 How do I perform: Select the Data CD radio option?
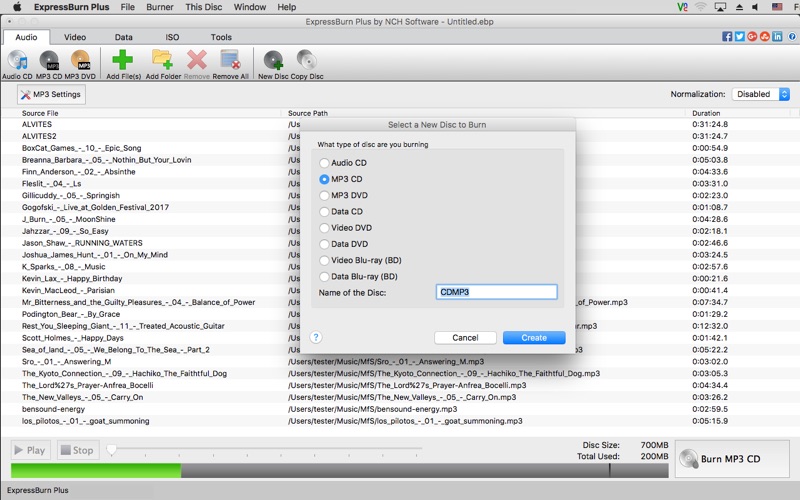click(324, 212)
